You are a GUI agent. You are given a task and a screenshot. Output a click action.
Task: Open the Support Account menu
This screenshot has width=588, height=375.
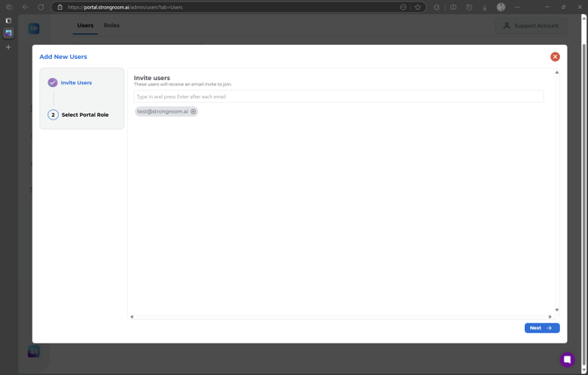coord(530,25)
